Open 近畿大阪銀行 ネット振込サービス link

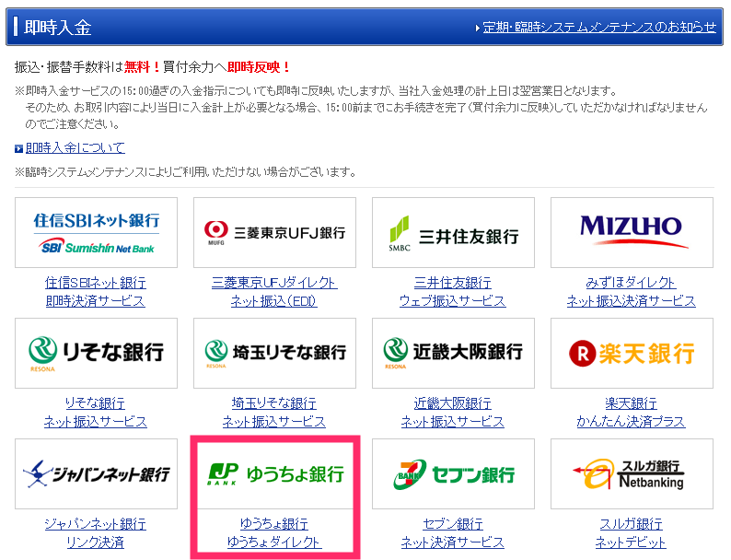click(453, 413)
